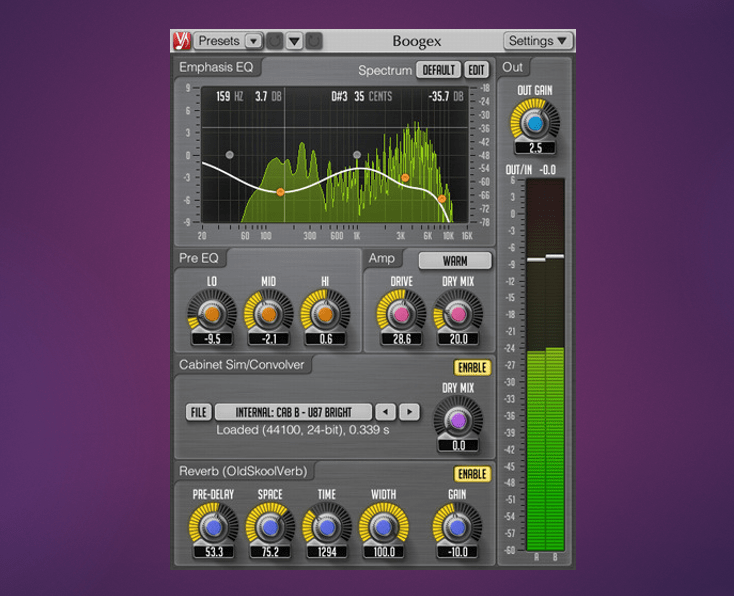
Task: Select the gray EQ point near 40 Hz
Action: click(x=229, y=155)
